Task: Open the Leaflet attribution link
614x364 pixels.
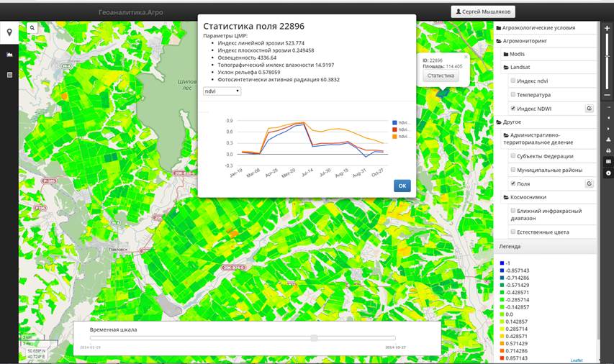Action: click(577, 360)
